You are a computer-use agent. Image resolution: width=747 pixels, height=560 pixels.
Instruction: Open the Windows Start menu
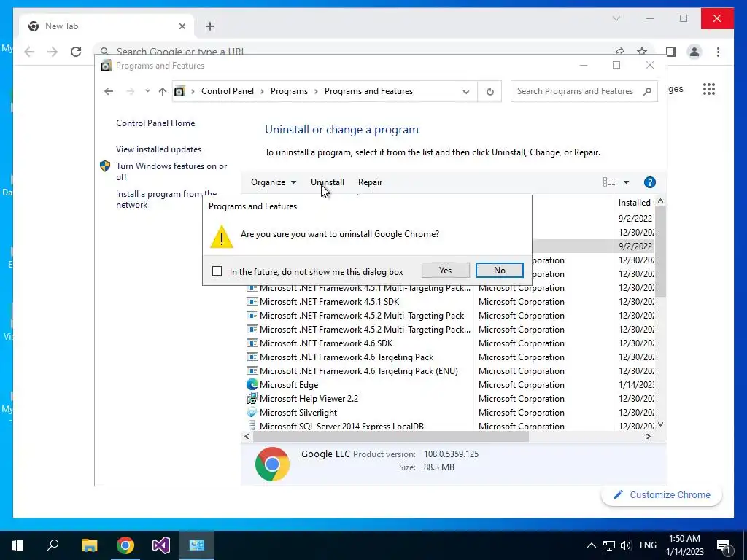tap(18, 545)
